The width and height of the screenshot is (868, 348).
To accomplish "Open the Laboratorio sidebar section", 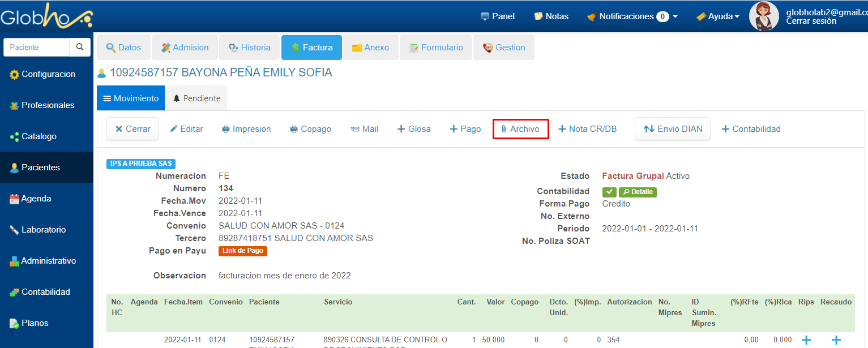I will point(43,230).
